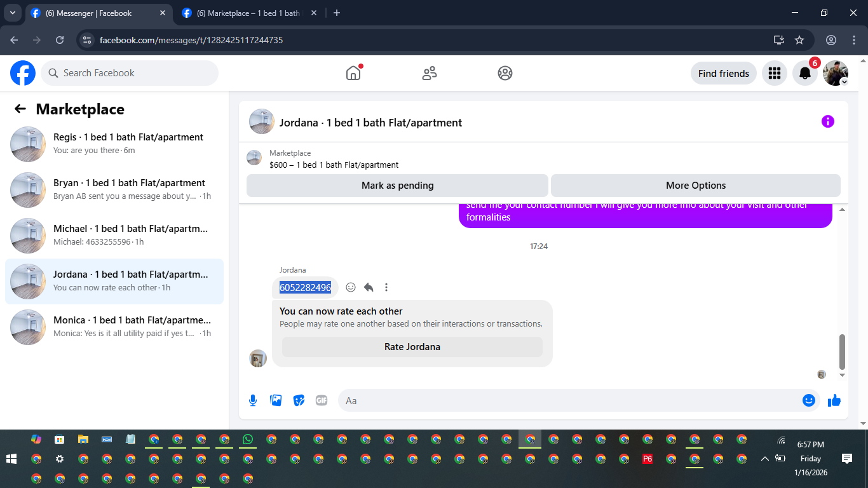Open the Notifications bell icon
Screen dimensions: 868x488
click(x=805, y=73)
